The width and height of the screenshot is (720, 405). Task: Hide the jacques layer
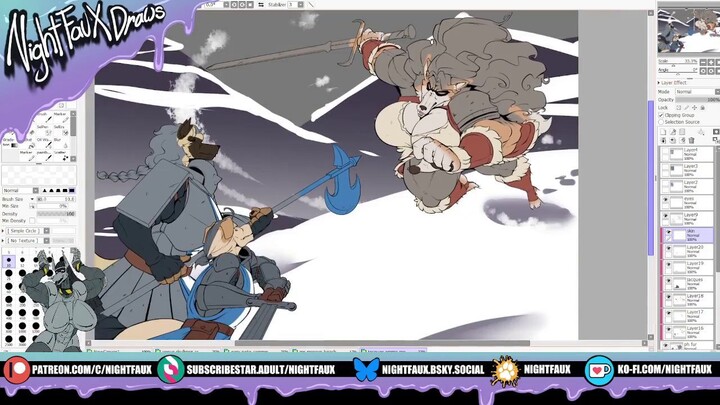(x=668, y=281)
